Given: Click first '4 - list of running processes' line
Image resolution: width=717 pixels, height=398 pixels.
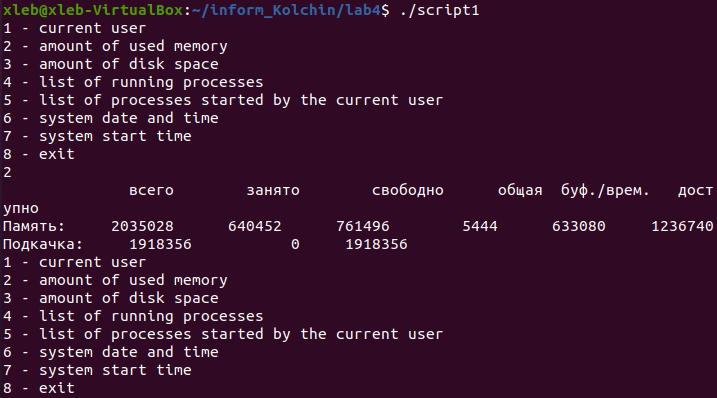Looking at the screenshot, I should (133, 82).
